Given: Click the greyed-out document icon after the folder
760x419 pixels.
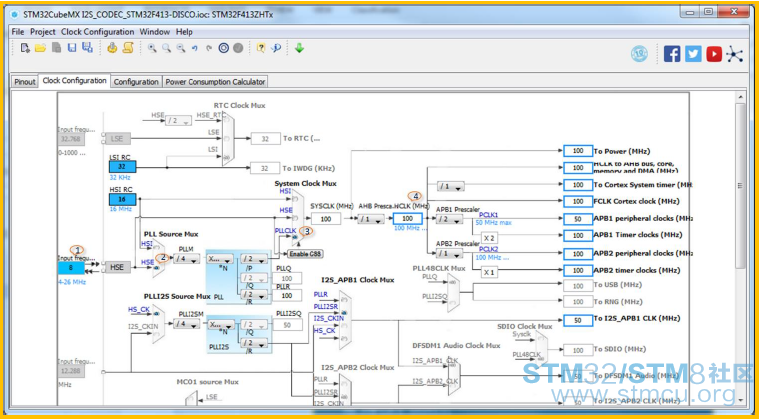Looking at the screenshot, I should (x=57, y=48).
